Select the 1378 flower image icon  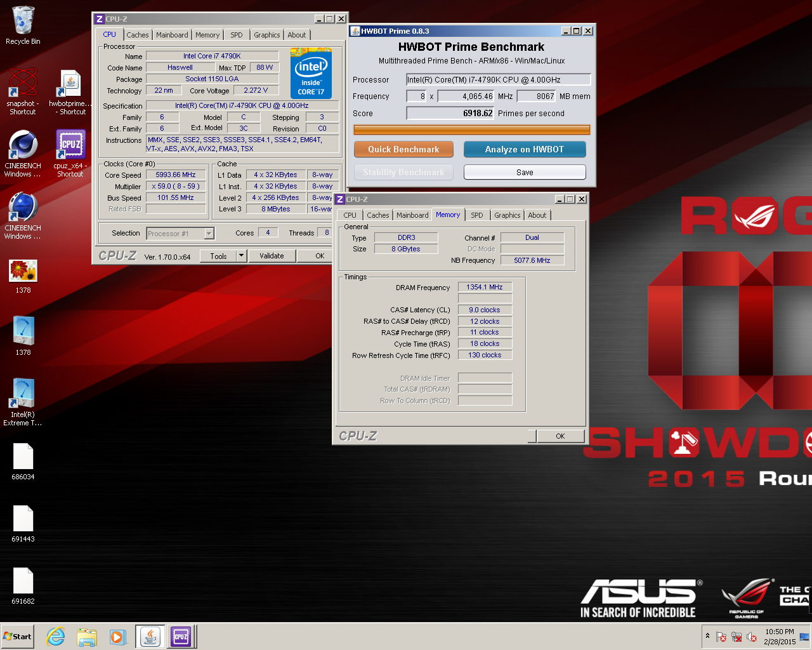coord(23,276)
